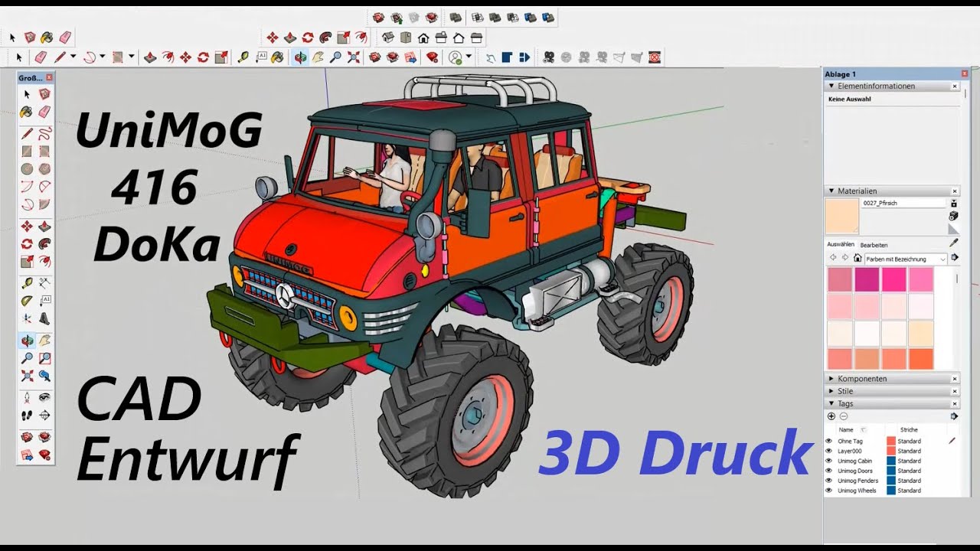Viewport: 980px width, 551px height.
Task: Choose the Polygon tool in Large Tool Set
Action: pyautogui.click(x=44, y=169)
